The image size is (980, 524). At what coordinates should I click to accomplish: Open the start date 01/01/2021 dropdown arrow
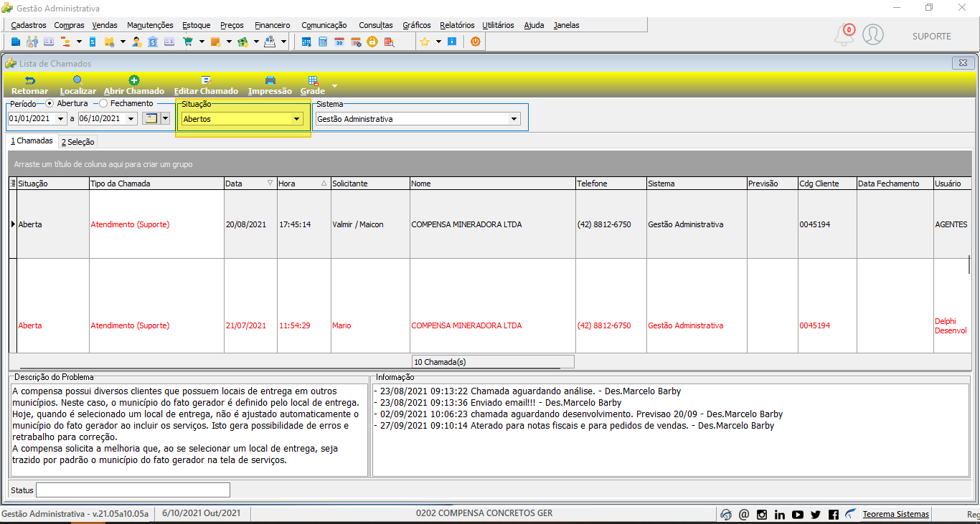tap(60, 119)
